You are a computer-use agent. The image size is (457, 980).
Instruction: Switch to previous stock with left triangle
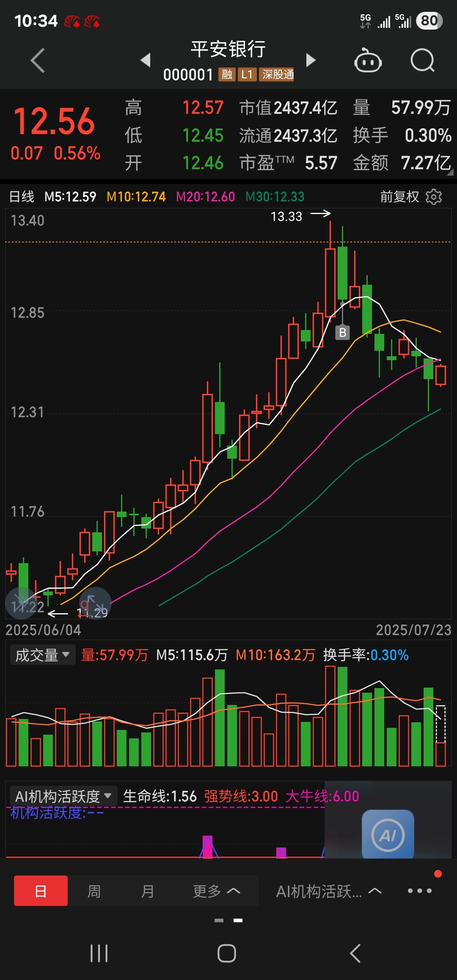point(146,60)
